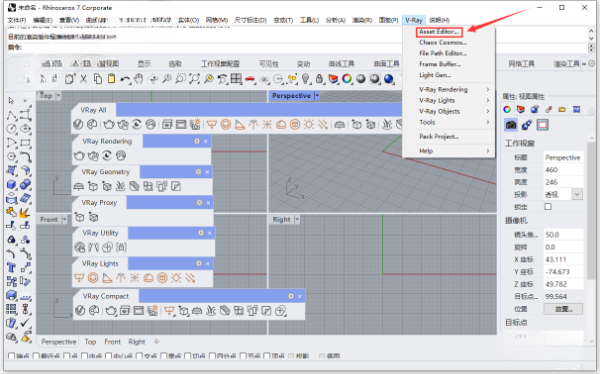Select the arrow pointer tool in left sidebar

[11, 101]
